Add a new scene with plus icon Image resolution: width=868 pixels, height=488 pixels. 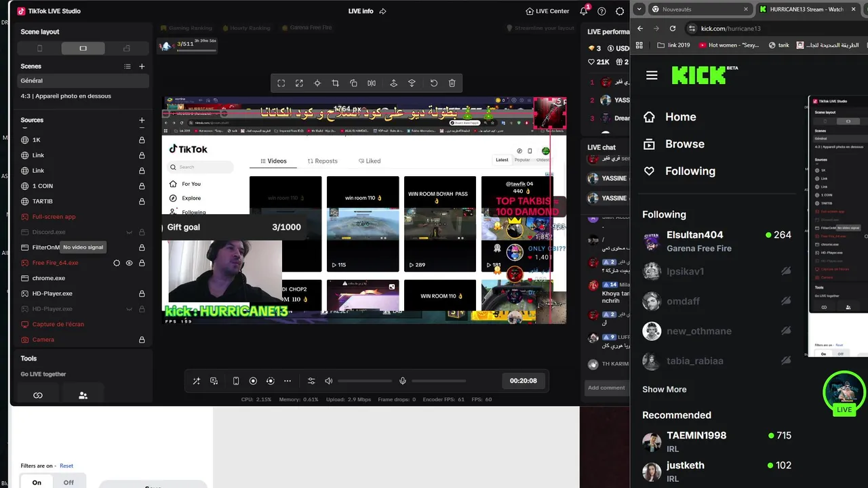[142, 66]
